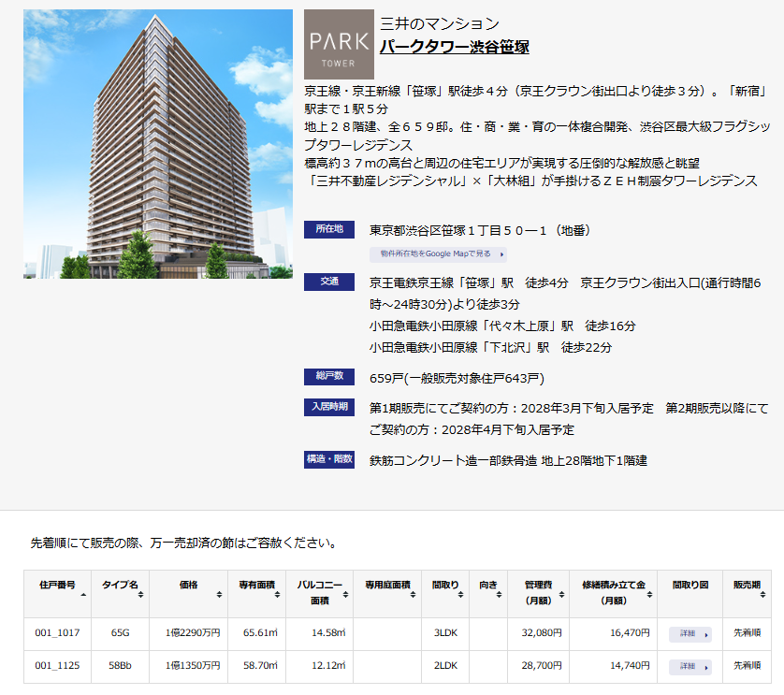
Task: Click the 2LDK layout cell
Action: point(445,665)
